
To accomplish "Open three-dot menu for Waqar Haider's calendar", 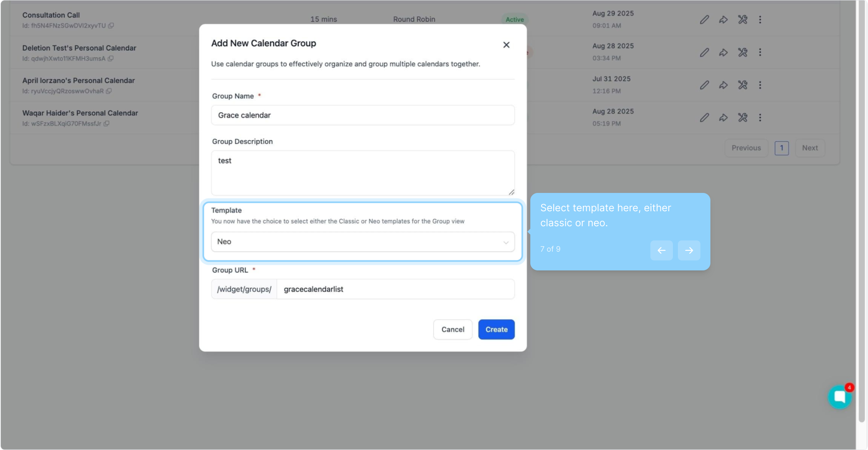I will point(760,118).
